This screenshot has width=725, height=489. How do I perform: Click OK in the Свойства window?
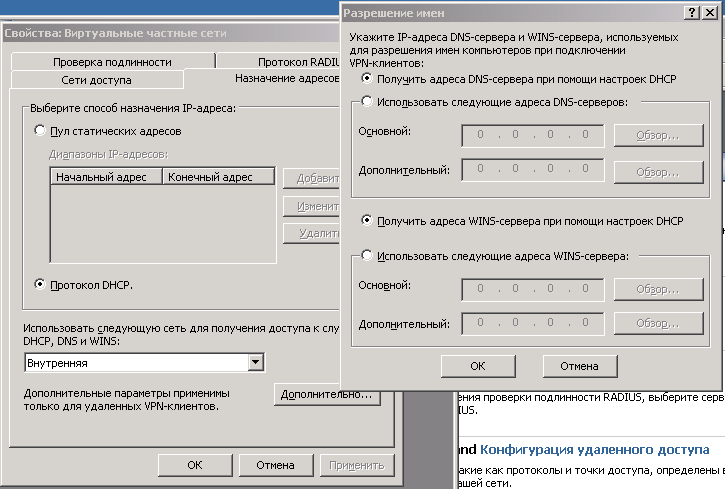pyautogui.click(x=195, y=465)
